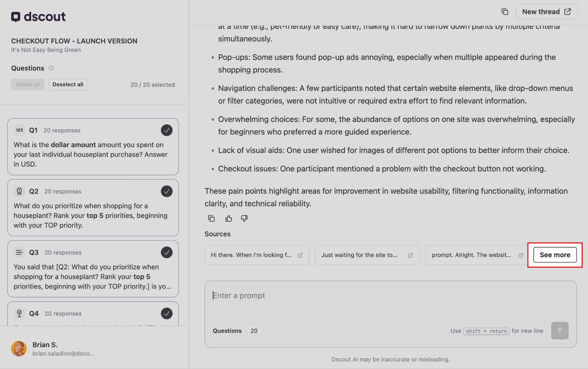Open the 'Hi there. When I'm looking' source
This screenshot has height=369, width=588.
click(x=257, y=255)
